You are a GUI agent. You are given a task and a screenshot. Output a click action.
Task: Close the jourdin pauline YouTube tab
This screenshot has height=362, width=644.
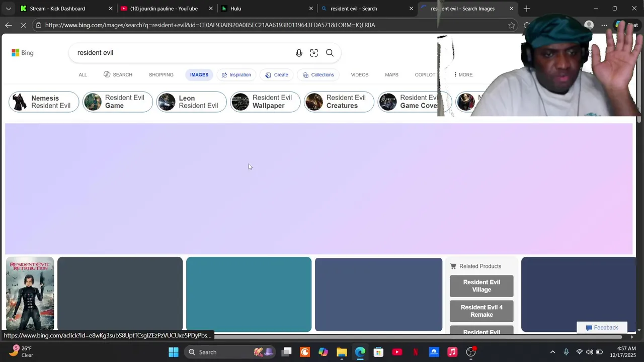pos(211,9)
